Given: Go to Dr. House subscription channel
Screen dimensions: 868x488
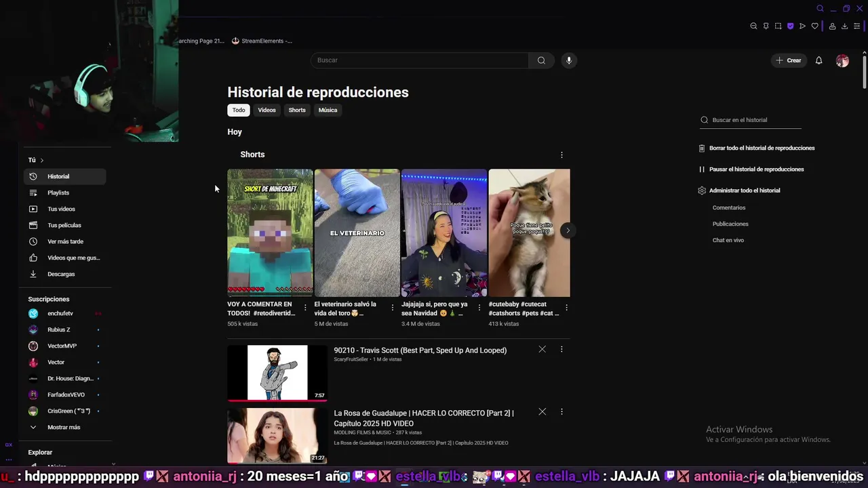Looking at the screenshot, I should pyautogui.click(x=64, y=378).
